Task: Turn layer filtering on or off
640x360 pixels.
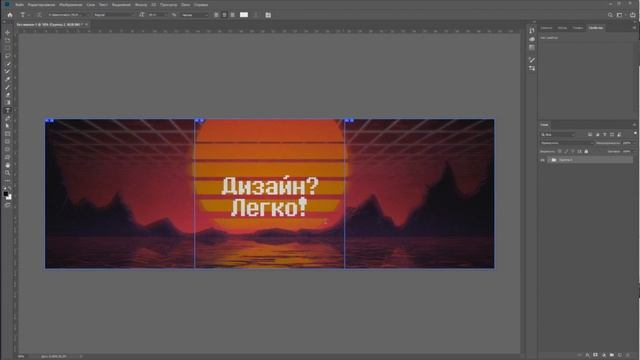Action: click(635, 133)
